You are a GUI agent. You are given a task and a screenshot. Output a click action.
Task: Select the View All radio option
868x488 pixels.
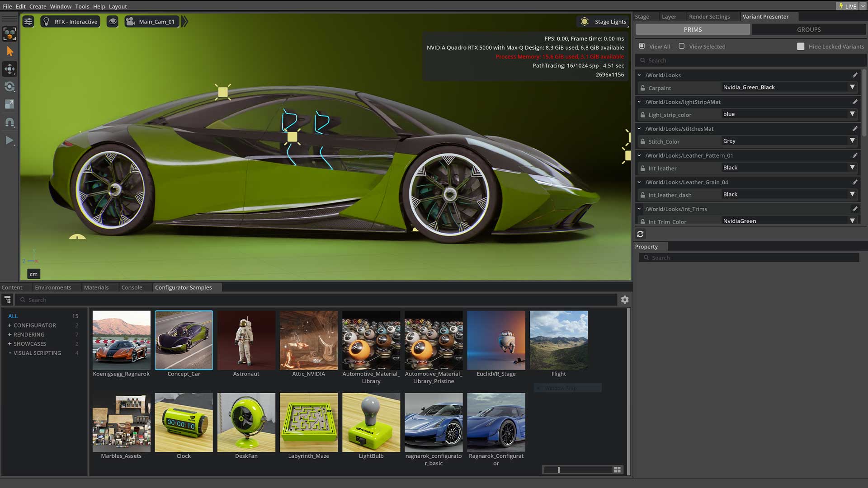(x=642, y=46)
